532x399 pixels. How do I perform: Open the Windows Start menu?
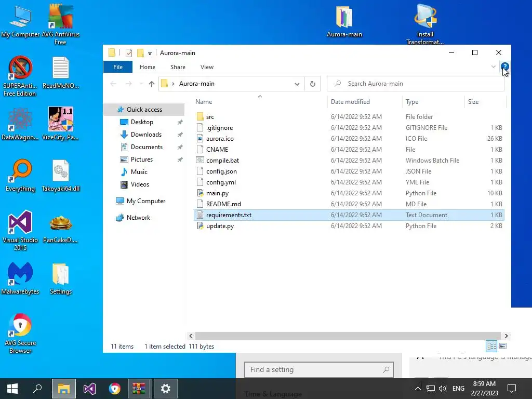(12, 389)
